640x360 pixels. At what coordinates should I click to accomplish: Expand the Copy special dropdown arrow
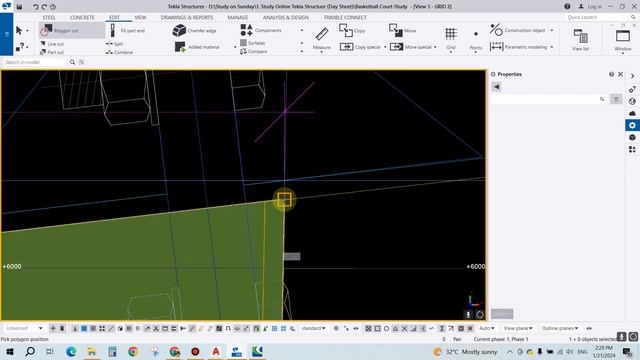point(385,47)
